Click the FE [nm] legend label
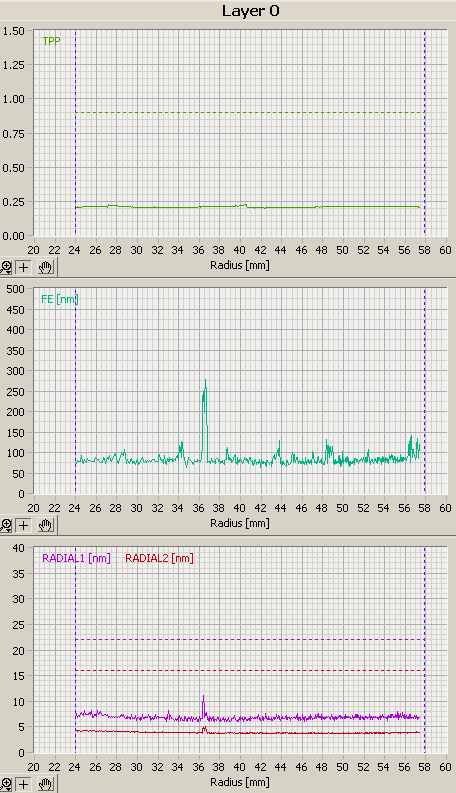456x793 pixels. (60, 299)
